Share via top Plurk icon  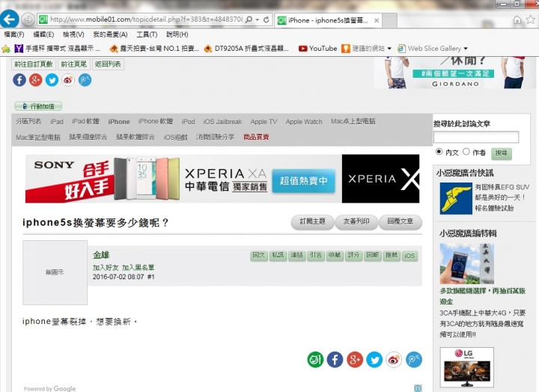click(85, 80)
